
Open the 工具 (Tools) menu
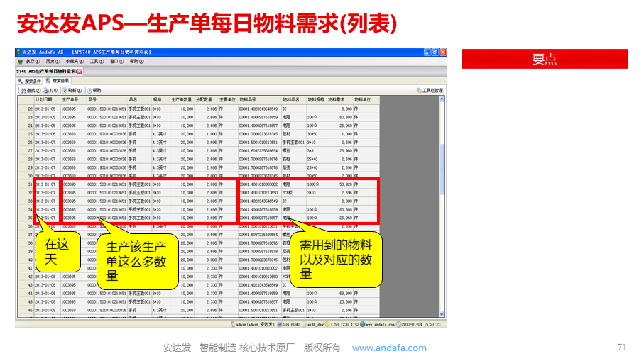click(x=97, y=62)
